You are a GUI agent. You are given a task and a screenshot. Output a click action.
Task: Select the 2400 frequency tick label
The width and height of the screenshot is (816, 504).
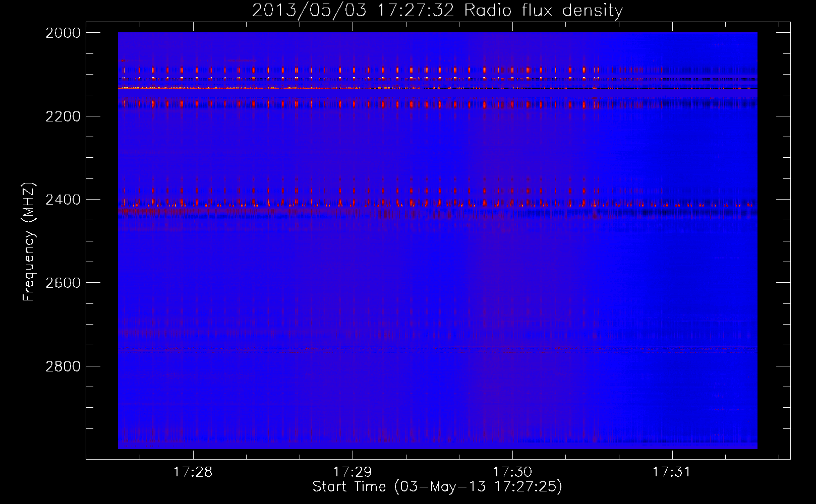click(x=63, y=199)
